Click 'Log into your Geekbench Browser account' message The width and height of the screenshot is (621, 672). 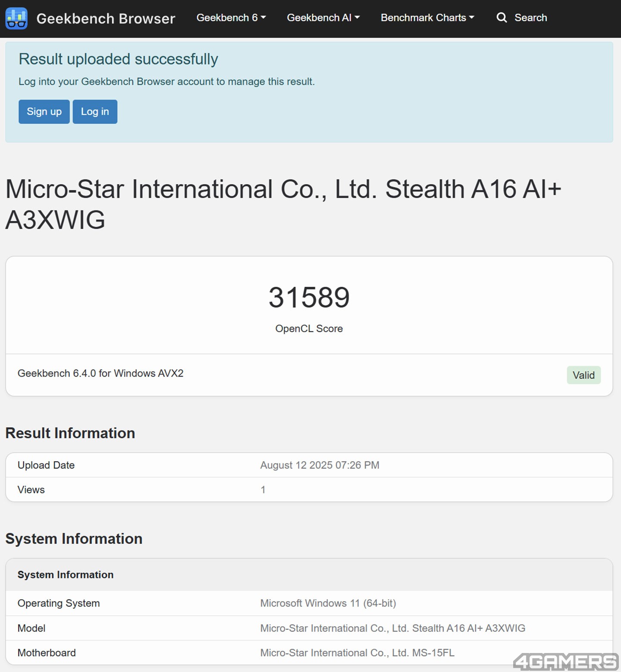point(166,82)
